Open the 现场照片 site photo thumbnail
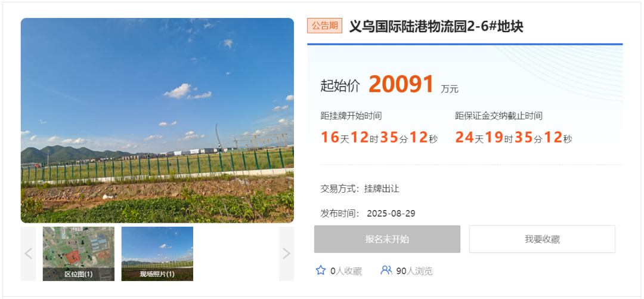This screenshot has height=299, width=644. (x=157, y=254)
